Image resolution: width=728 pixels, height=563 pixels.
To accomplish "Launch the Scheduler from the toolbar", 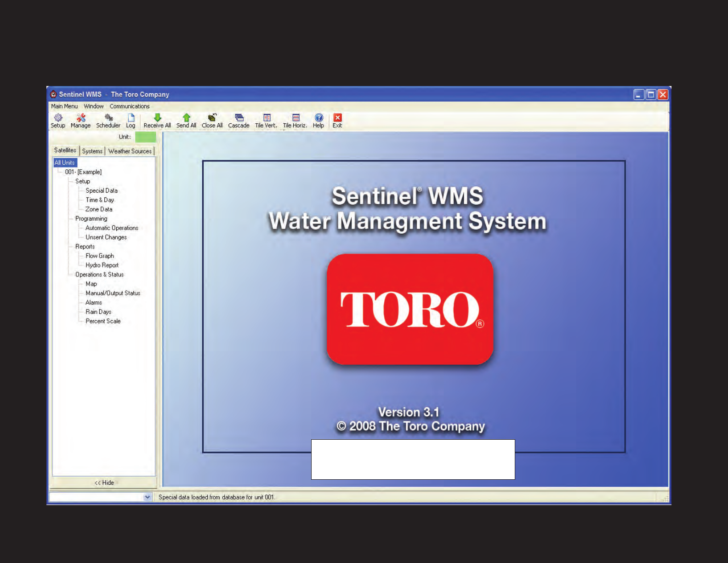I will 108,121.
